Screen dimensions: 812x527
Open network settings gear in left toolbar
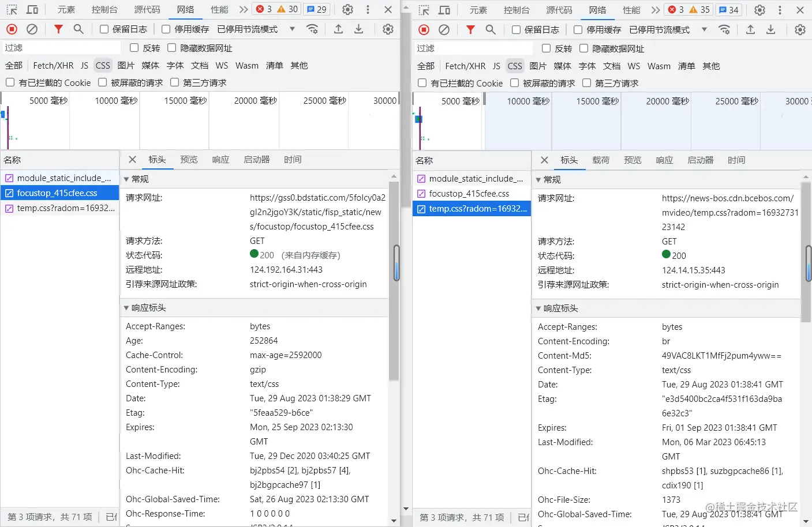tap(388, 29)
